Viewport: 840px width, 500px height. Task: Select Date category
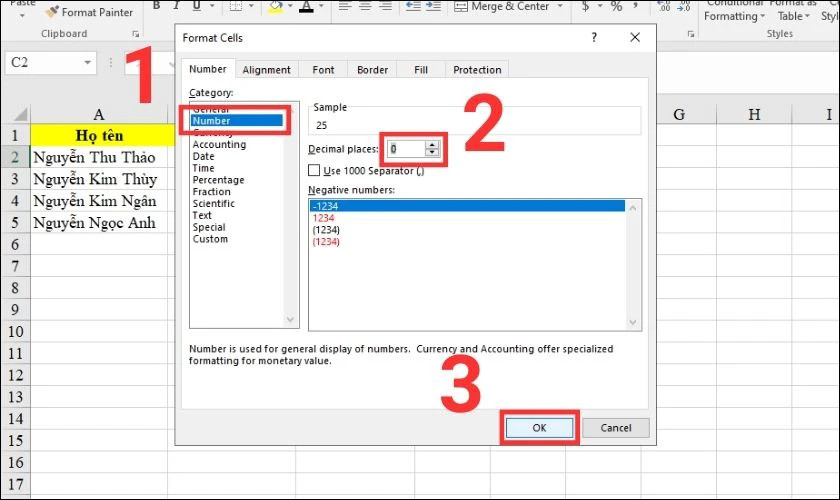click(204, 156)
